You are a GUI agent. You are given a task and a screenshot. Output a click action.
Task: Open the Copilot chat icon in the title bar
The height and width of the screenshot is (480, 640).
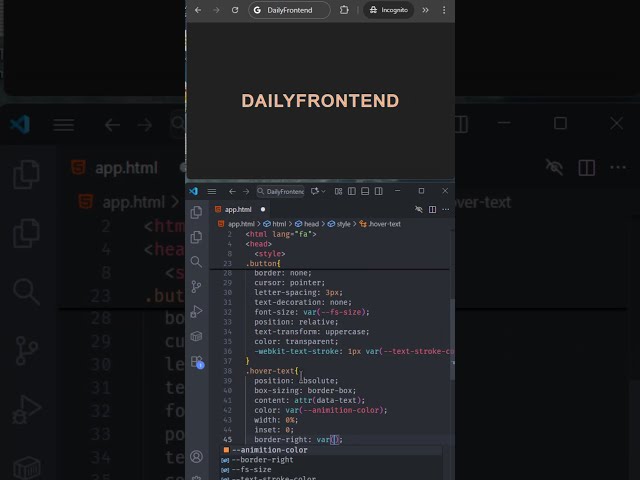pyautogui.click(x=314, y=191)
